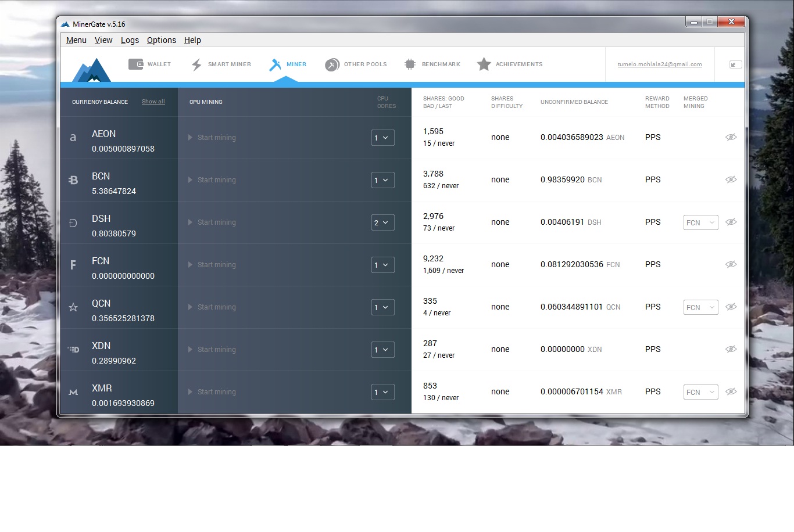The height and width of the screenshot is (532, 794).
Task: Switch to the Wallet tab
Action: coord(150,64)
